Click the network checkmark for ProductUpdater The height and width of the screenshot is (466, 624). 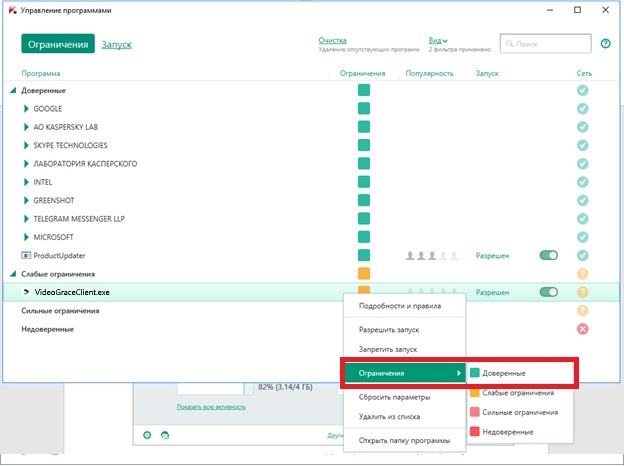583,255
